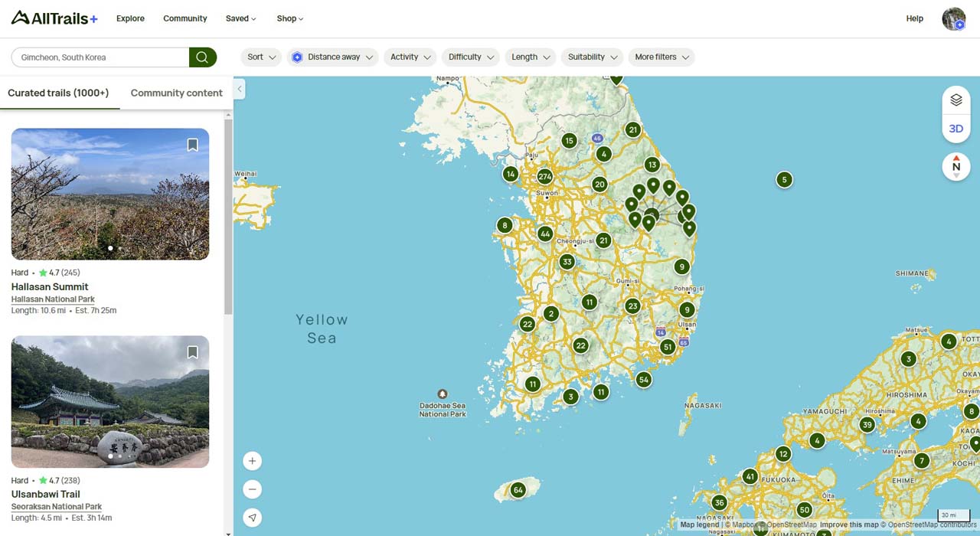Select the 54 trail cluster marker

point(644,380)
